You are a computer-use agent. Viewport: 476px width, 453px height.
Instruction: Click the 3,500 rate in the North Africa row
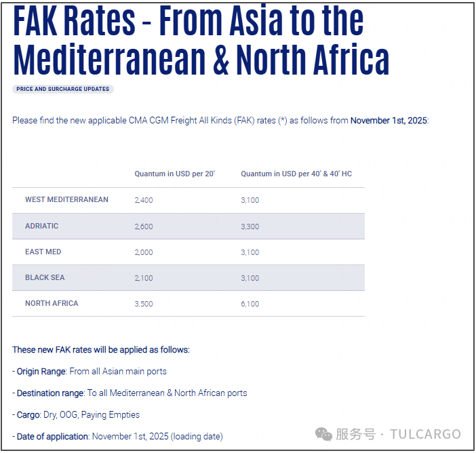(144, 304)
